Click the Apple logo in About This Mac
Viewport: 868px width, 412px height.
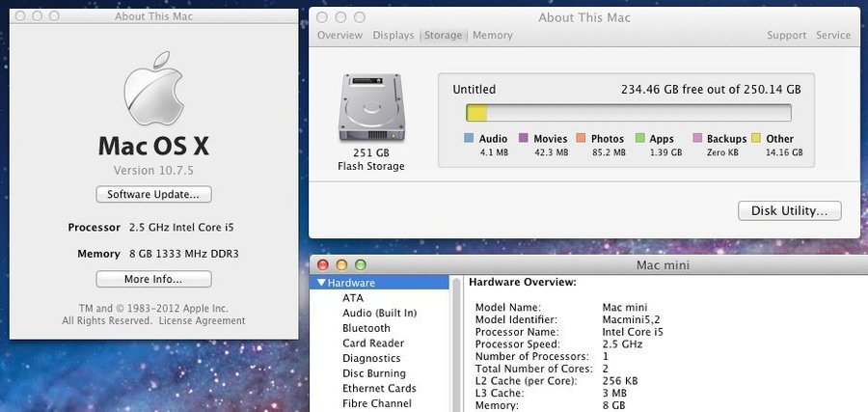[x=153, y=89]
